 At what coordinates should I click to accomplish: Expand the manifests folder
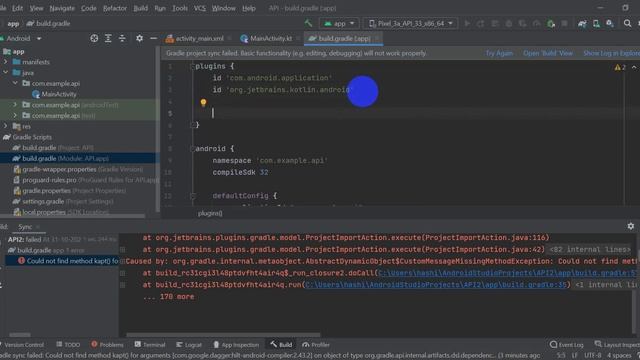[x=6, y=62]
